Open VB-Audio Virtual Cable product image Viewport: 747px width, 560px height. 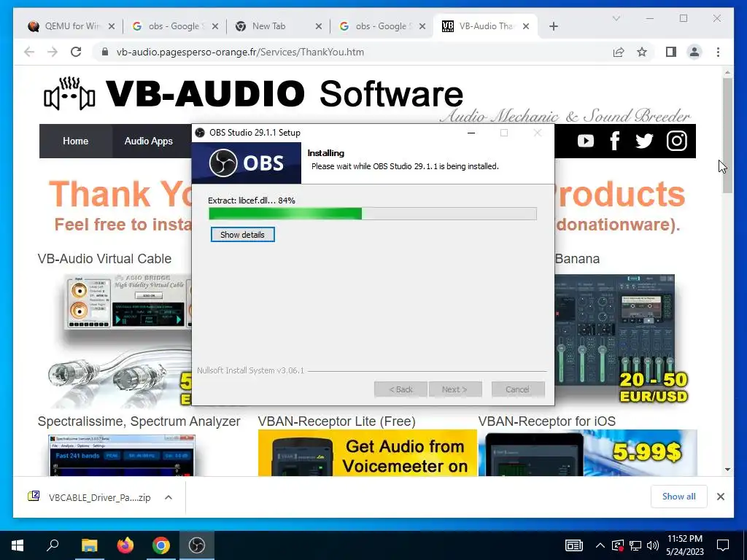[x=119, y=341]
